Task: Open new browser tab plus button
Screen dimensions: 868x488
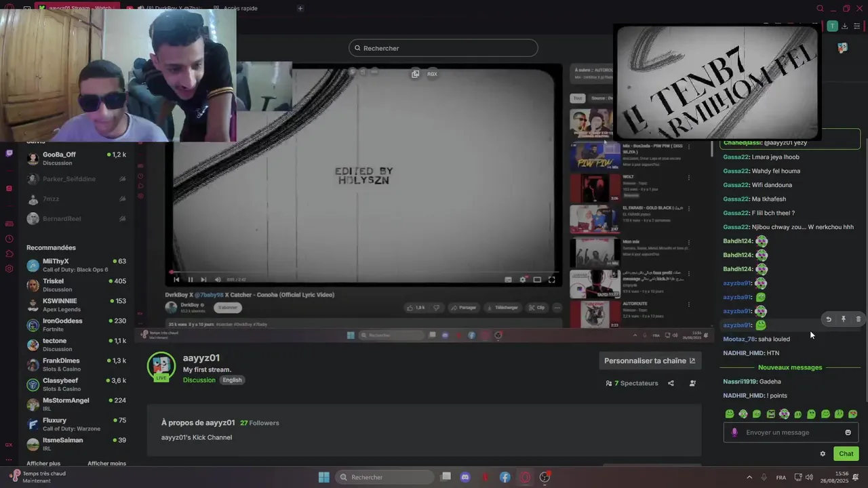Action: coord(300,8)
